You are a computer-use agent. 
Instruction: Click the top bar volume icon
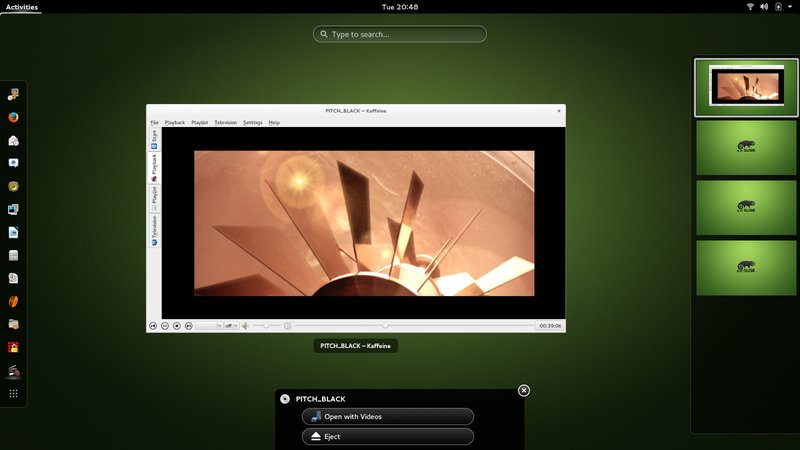(x=764, y=7)
